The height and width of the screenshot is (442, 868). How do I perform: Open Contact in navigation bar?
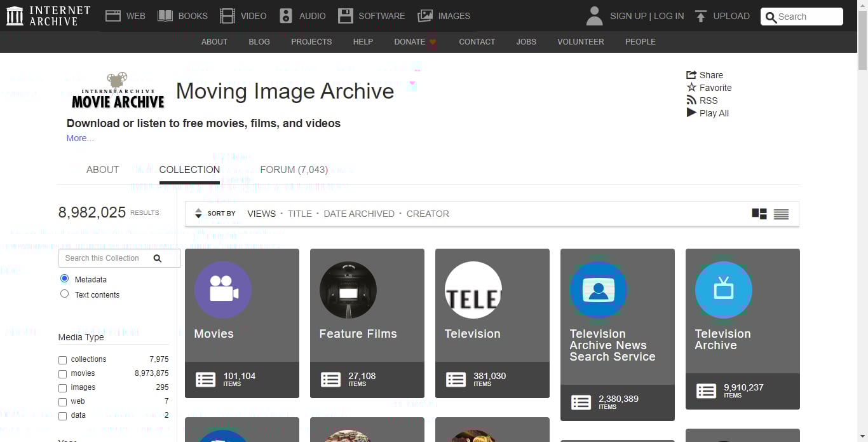(477, 42)
